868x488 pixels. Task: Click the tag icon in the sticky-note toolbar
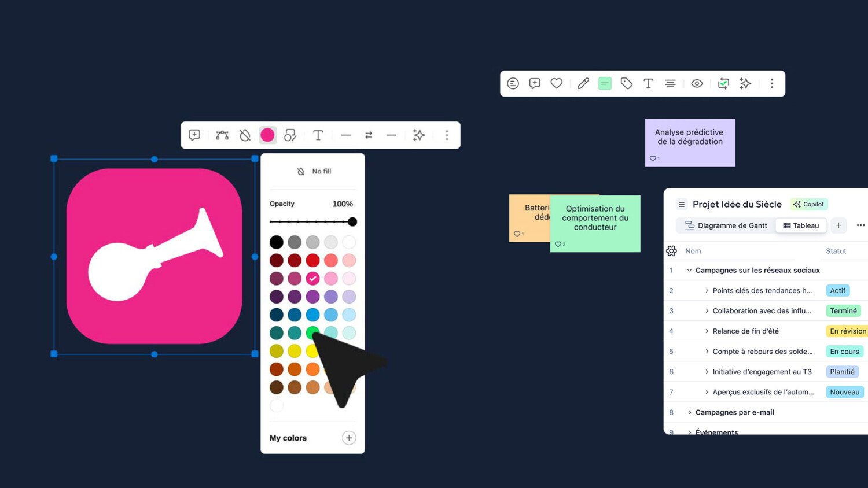pyautogui.click(x=627, y=84)
